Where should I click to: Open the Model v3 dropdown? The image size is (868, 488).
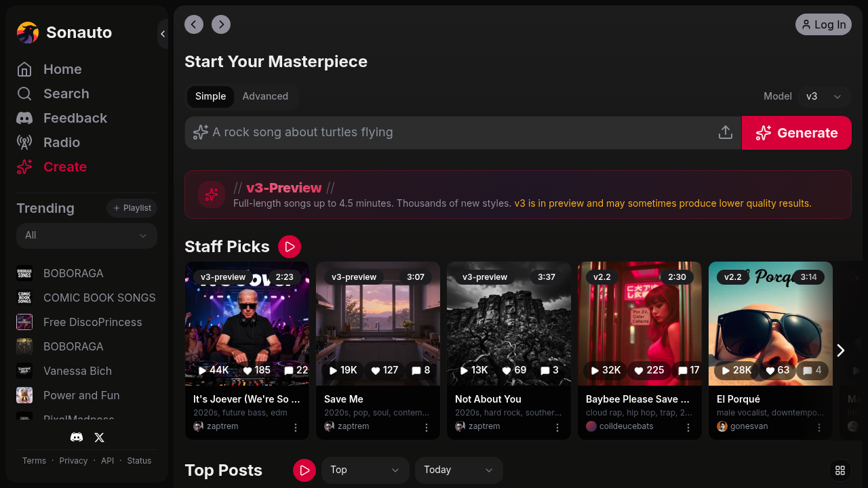pyautogui.click(x=823, y=96)
